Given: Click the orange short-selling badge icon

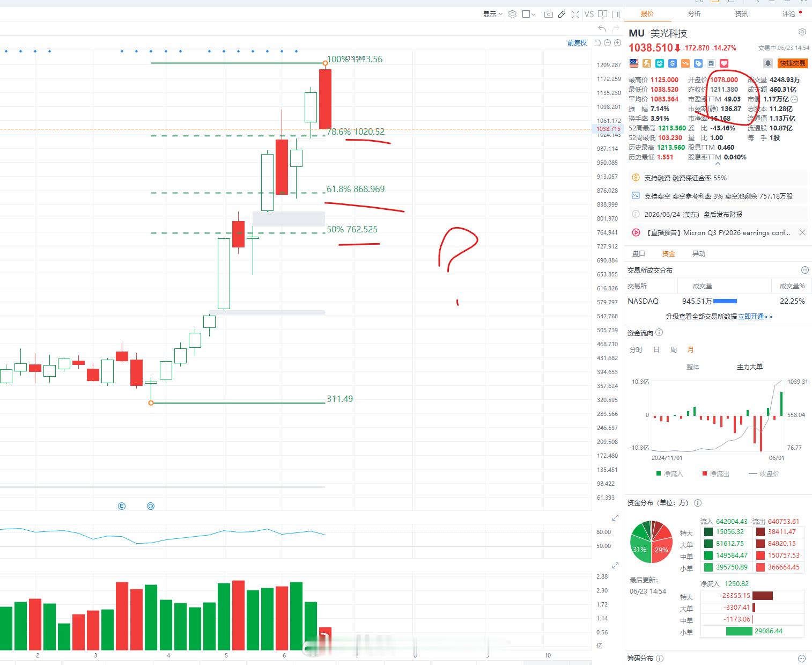Looking at the screenshot, I should (685, 63).
